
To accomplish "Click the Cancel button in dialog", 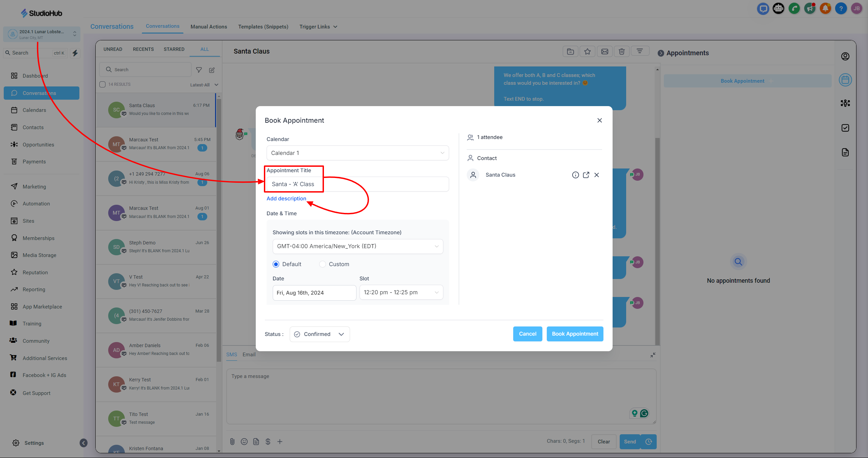I will click(527, 334).
